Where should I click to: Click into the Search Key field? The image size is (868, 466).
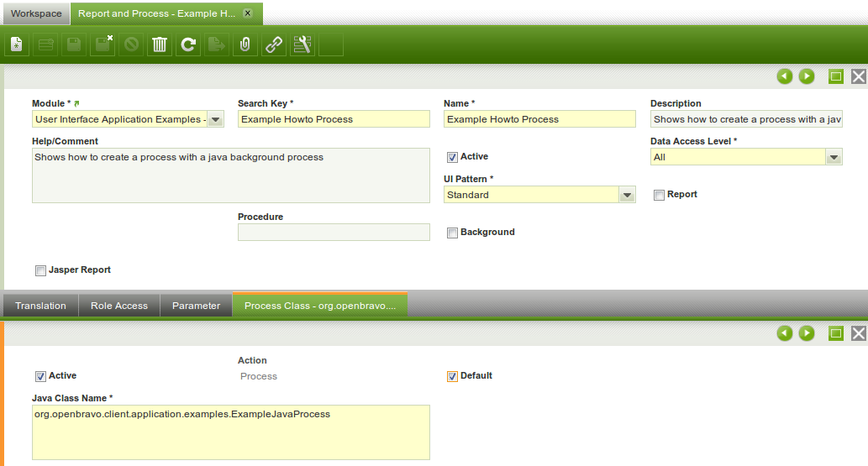[334, 119]
